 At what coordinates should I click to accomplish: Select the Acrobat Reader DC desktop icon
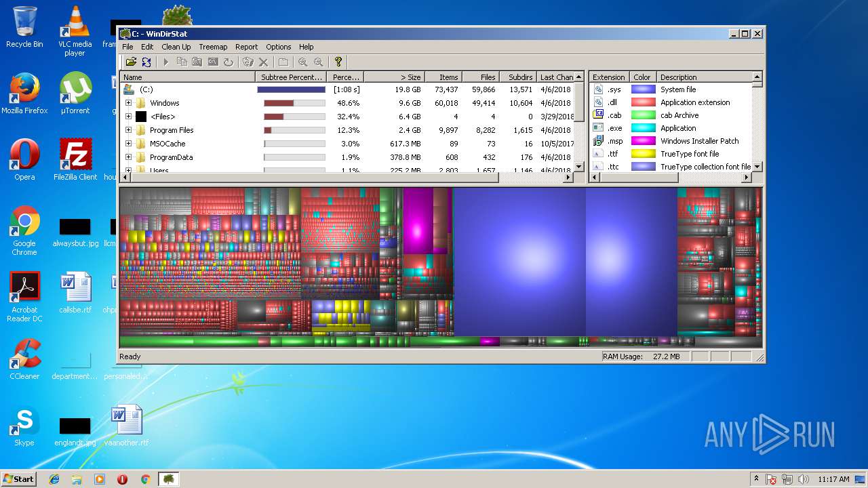pyautogui.click(x=24, y=297)
